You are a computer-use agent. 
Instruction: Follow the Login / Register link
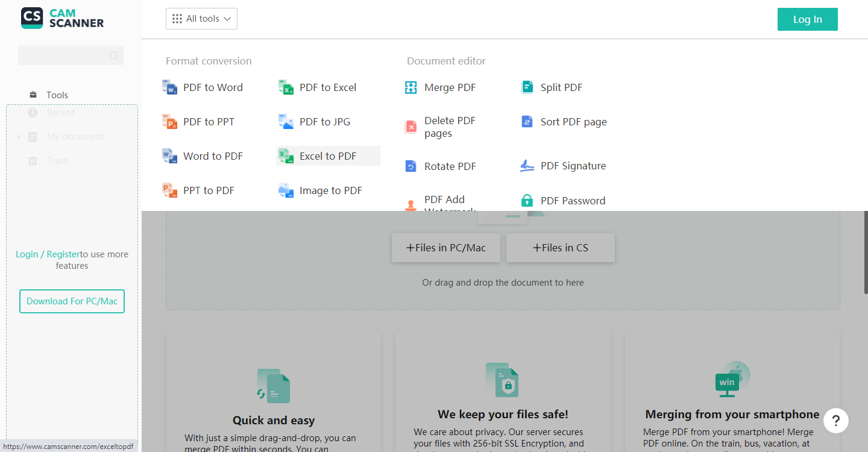[x=48, y=254]
